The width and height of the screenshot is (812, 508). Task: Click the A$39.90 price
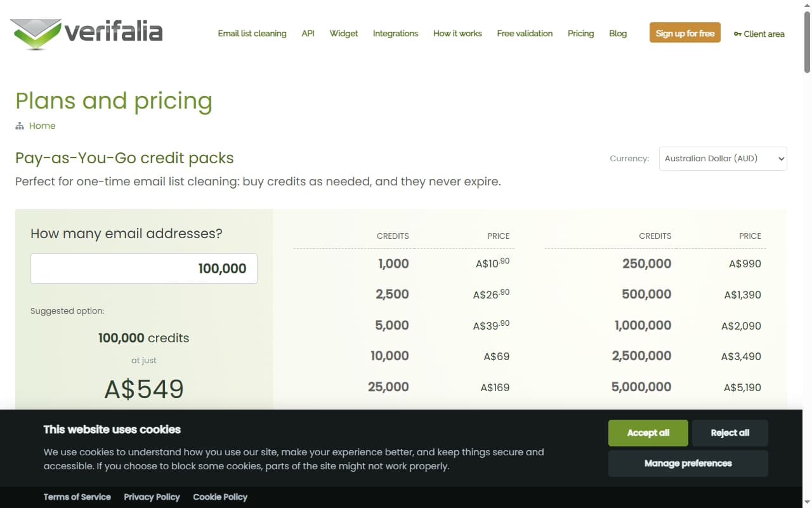pyautogui.click(x=491, y=325)
